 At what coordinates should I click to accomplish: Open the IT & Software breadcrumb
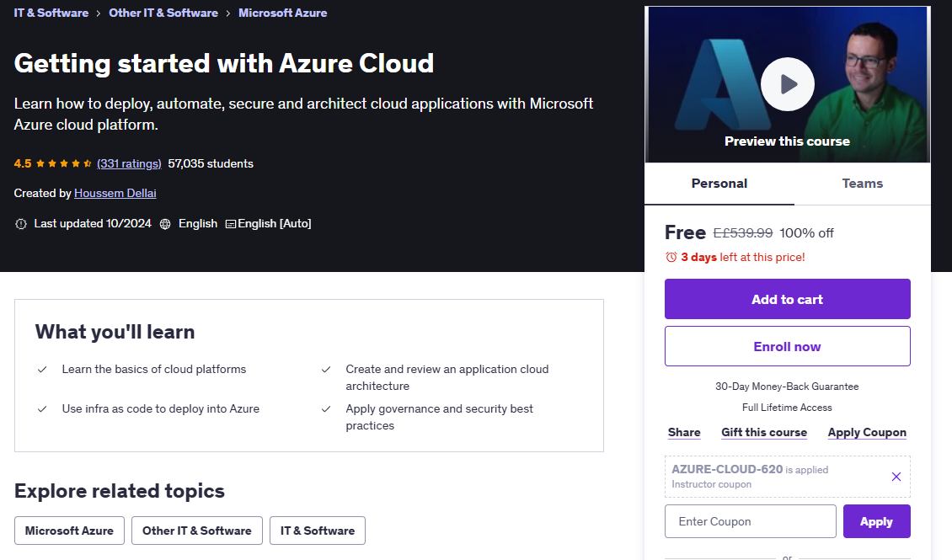coord(51,13)
